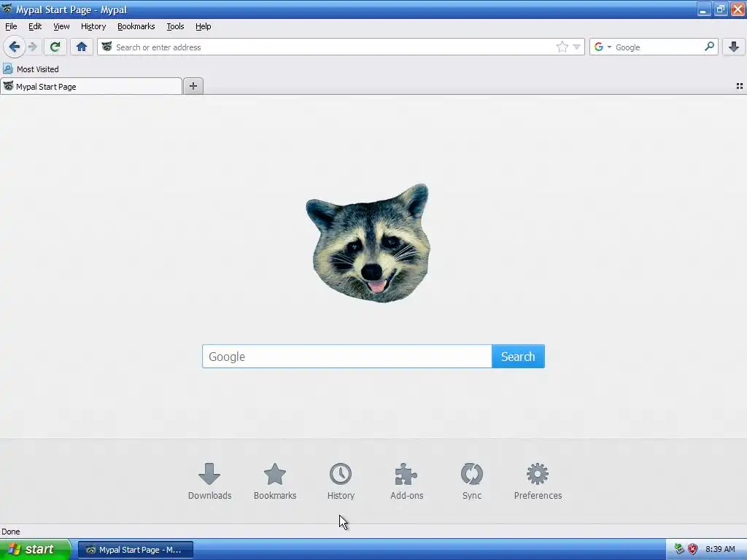Reload the page with the green refresh icon

[x=55, y=47]
